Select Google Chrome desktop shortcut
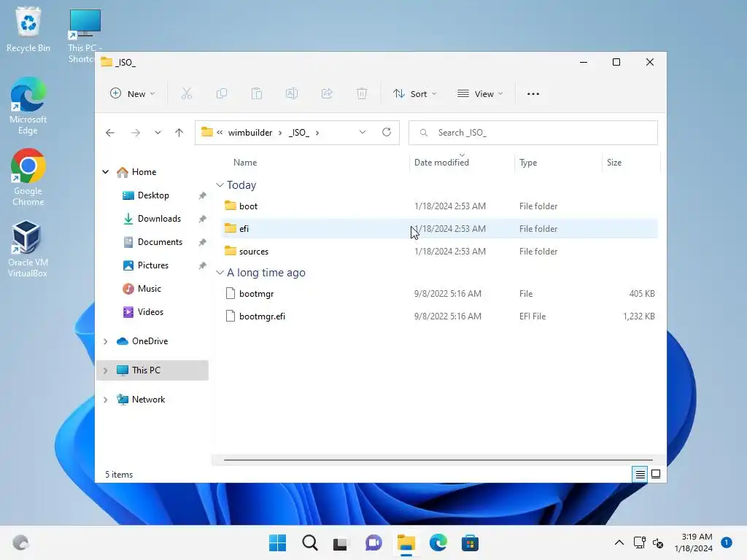Image resolution: width=747 pixels, height=560 pixels. coord(28,177)
